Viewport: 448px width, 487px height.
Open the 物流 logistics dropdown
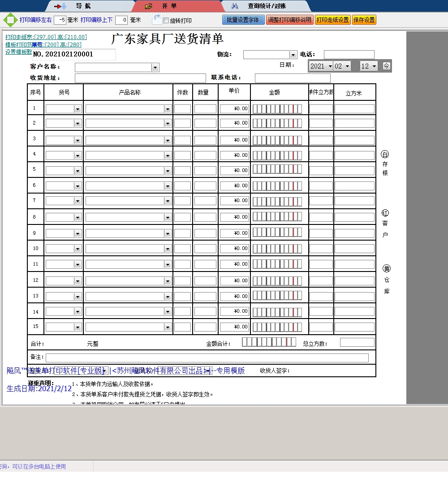tap(293, 54)
